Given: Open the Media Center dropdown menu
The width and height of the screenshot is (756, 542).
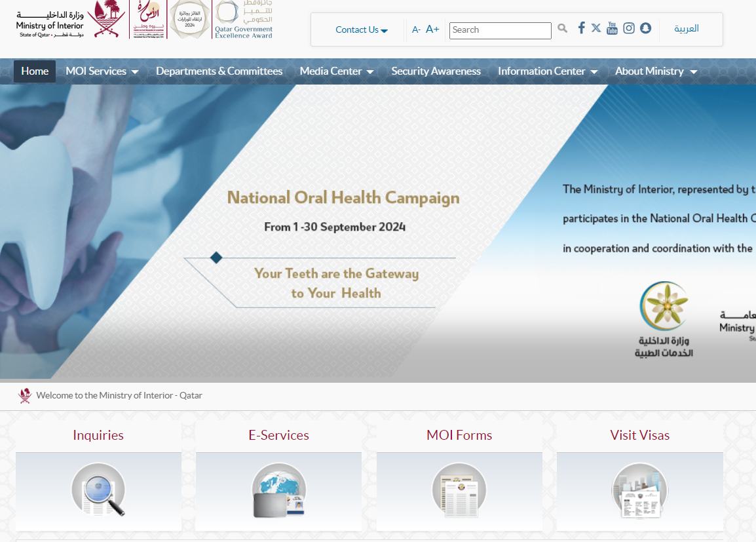Looking at the screenshot, I should 336,71.
